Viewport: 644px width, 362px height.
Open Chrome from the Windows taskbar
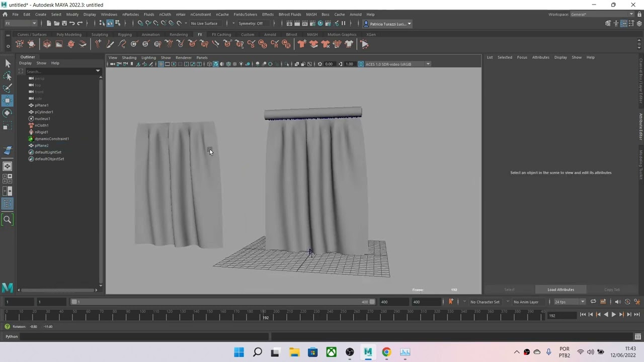(x=386, y=352)
